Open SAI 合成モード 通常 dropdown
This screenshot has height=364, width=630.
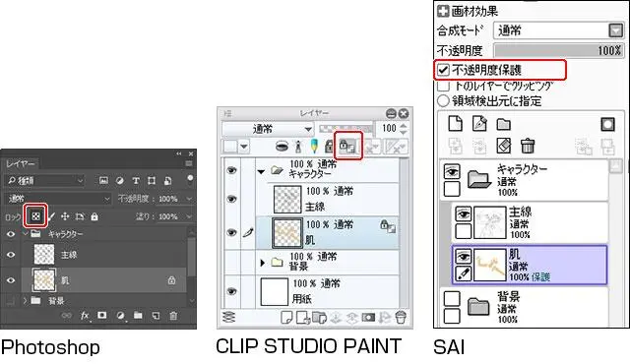(x=558, y=30)
